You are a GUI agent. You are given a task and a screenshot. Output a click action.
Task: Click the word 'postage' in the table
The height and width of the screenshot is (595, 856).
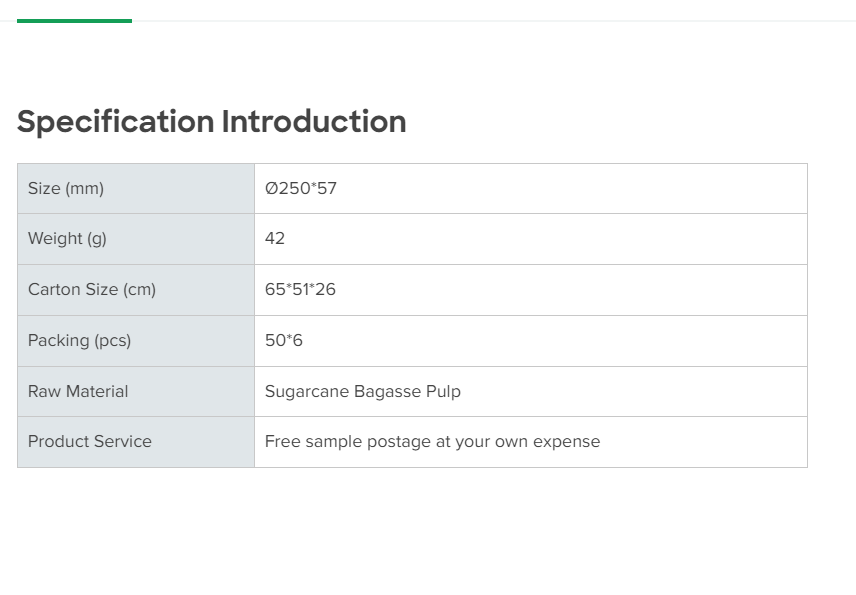click(397, 442)
